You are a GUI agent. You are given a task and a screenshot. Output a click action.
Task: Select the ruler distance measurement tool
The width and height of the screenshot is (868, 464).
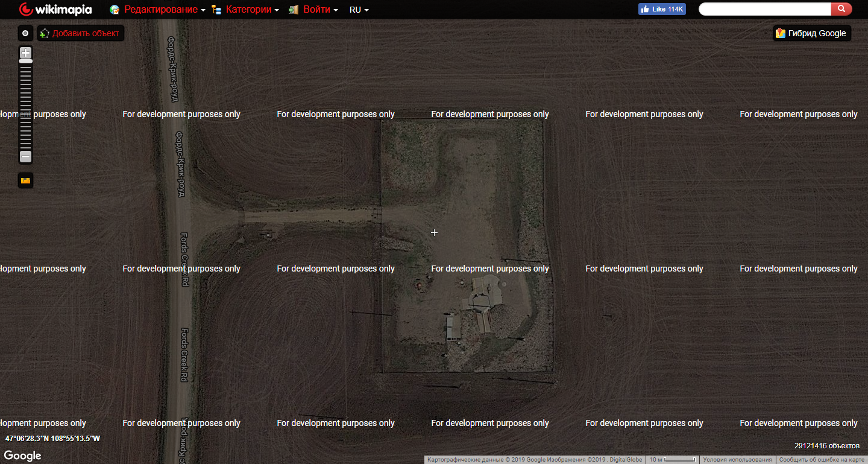point(25,180)
